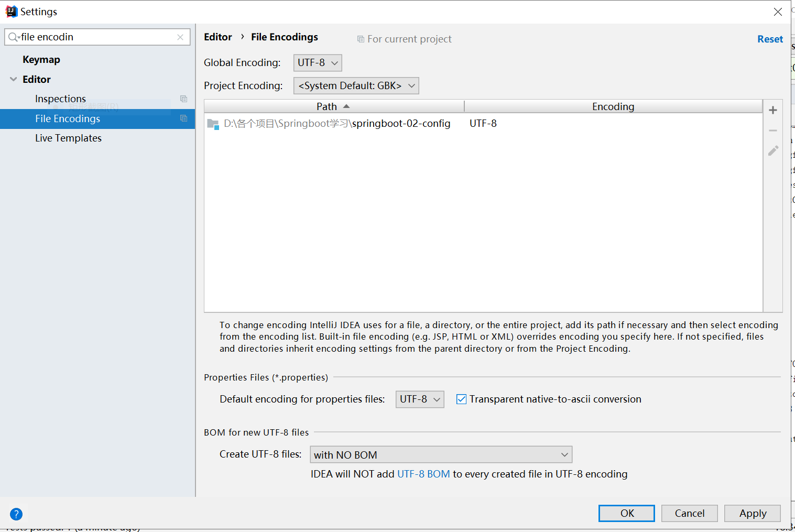This screenshot has height=532, width=795.
Task: Click the Editor breadcrumb
Action: pyautogui.click(x=218, y=37)
